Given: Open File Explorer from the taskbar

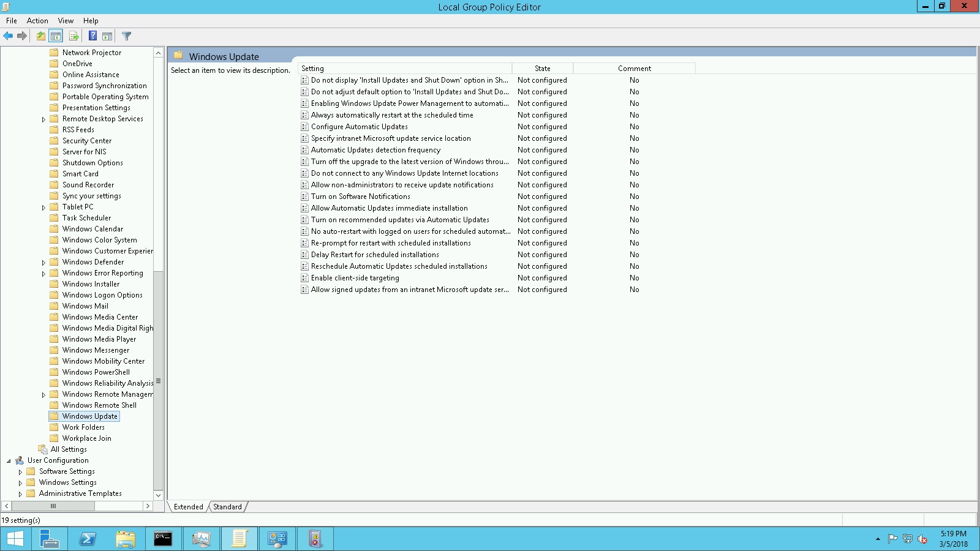Looking at the screenshot, I should point(126,539).
